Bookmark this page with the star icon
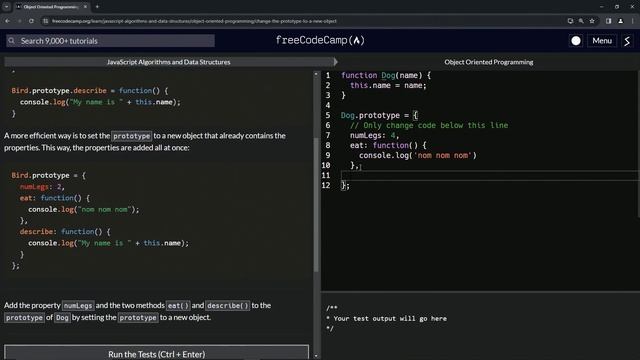The width and height of the screenshot is (640, 360). click(x=592, y=21)
